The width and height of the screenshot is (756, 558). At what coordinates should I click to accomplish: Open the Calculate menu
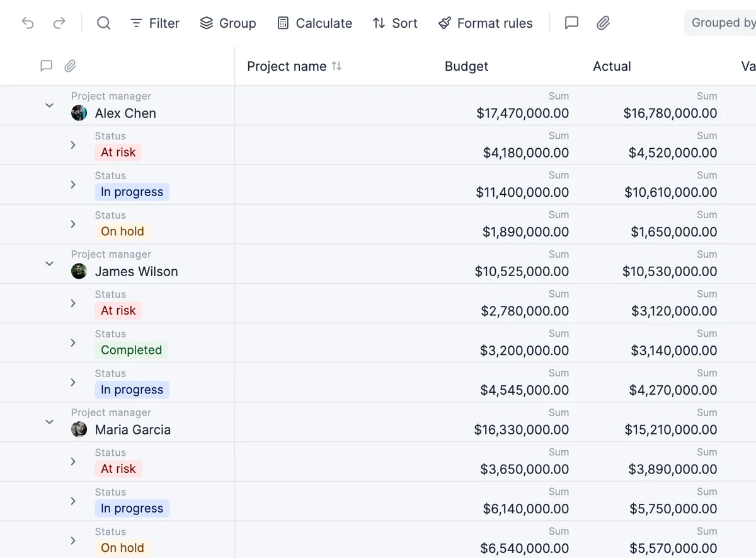coord(314,23)
